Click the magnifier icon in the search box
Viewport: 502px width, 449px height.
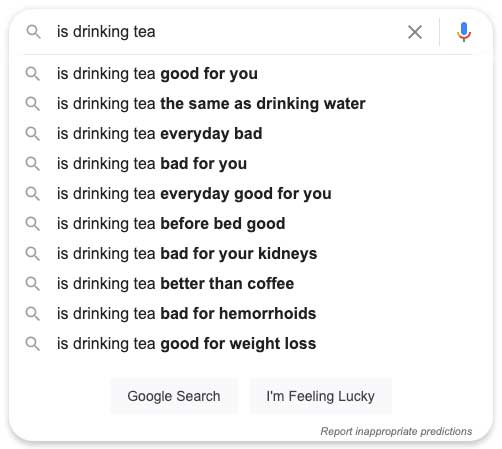pos(33,32)
